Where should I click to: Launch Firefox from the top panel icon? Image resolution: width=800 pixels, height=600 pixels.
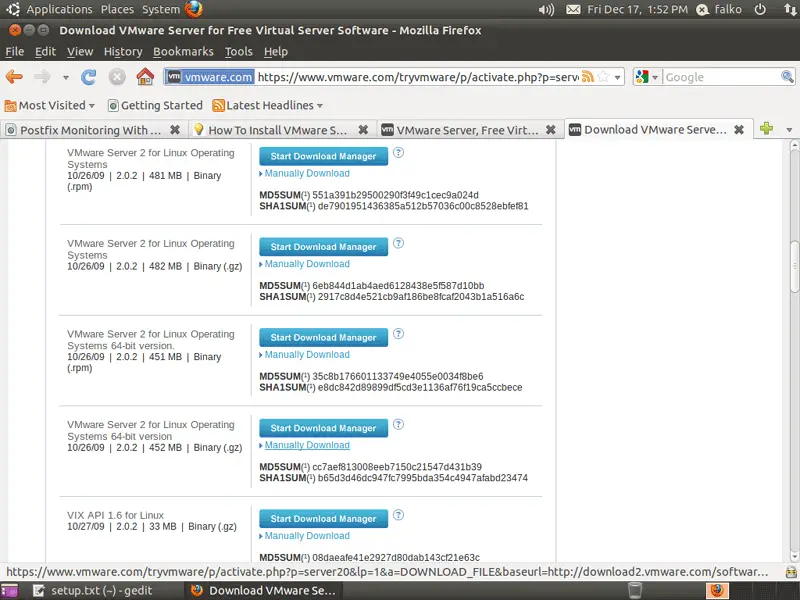coord(194,9)
